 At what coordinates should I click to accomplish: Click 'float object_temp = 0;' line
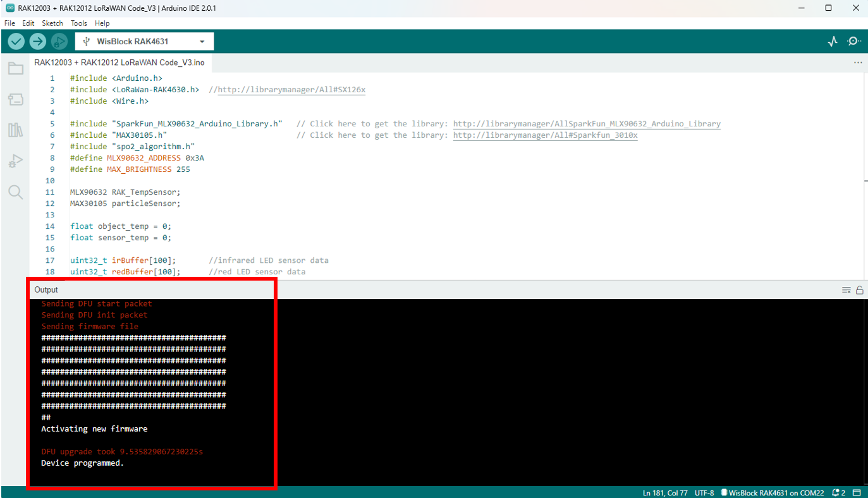121,226
